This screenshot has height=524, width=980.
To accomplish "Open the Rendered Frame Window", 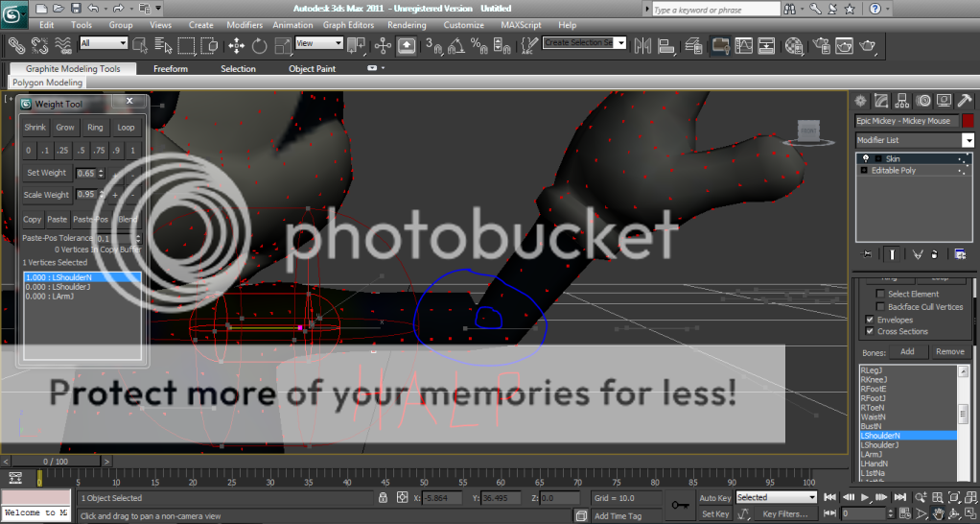I will pos(844,46).
